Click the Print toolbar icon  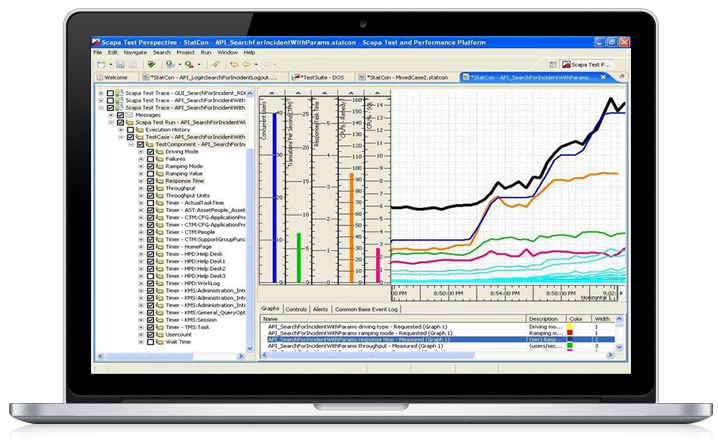[x=132, y=65]
